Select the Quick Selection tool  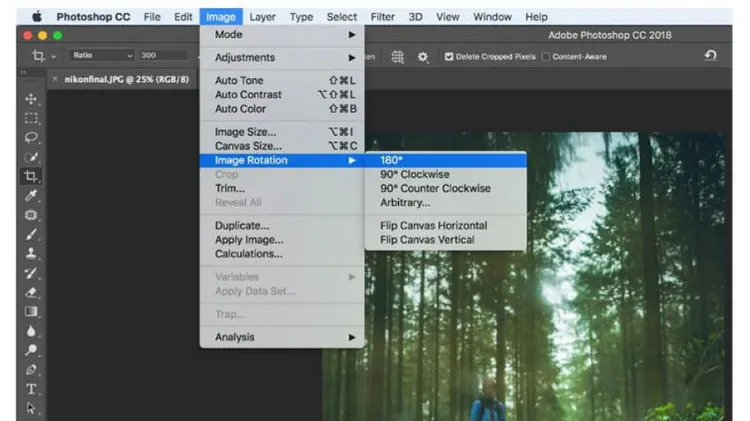(31, 157)
